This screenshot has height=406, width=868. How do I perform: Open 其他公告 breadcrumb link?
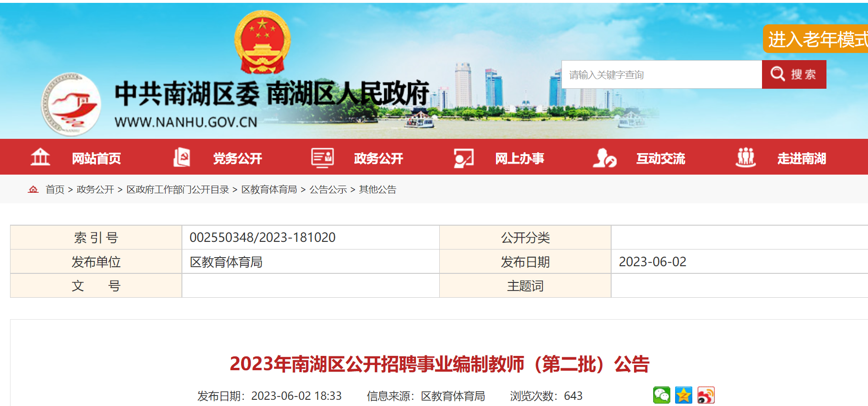click(x=378, y=189)
